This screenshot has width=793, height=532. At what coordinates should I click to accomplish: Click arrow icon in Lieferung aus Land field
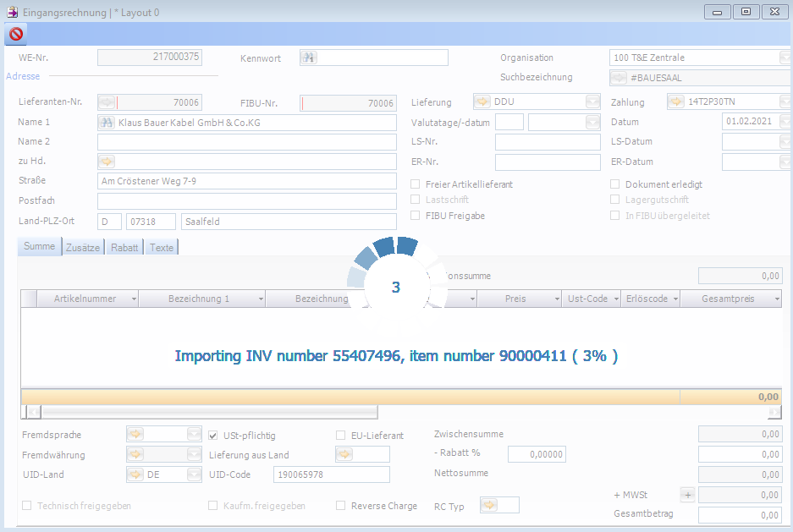pos(344,454)
